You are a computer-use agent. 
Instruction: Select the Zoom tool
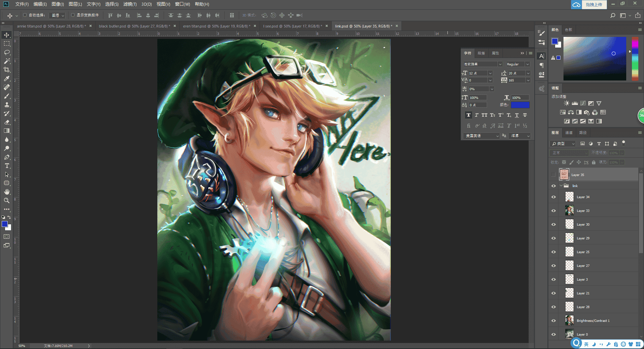(7, 200)
